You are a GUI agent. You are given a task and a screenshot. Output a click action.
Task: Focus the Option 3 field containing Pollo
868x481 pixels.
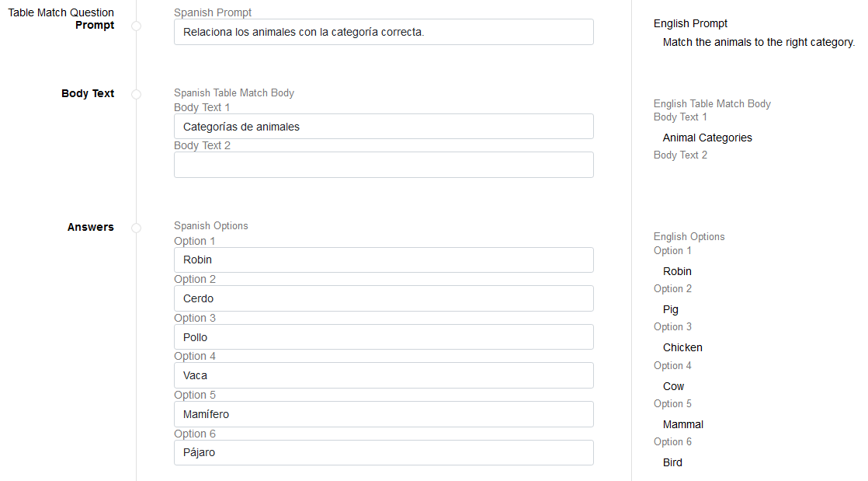tap(384, 337)
